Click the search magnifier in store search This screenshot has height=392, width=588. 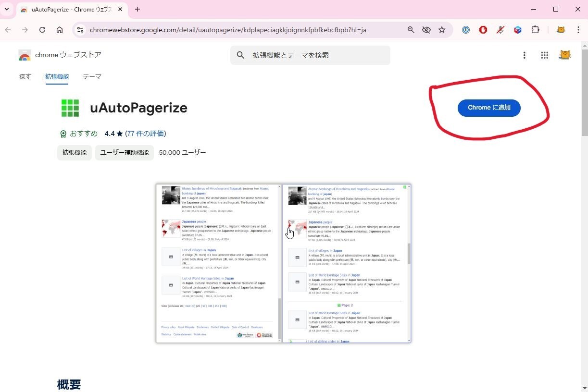(x=241, y=55)
